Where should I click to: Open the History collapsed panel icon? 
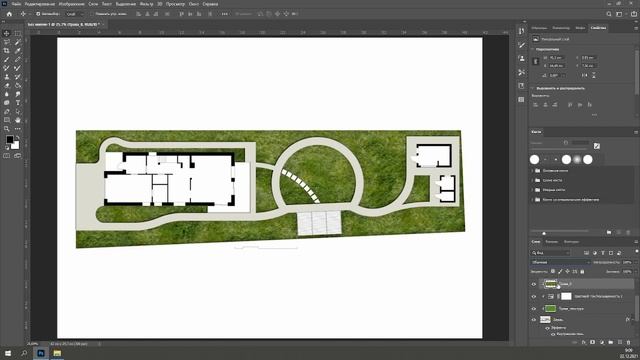[x=521, y=31]
